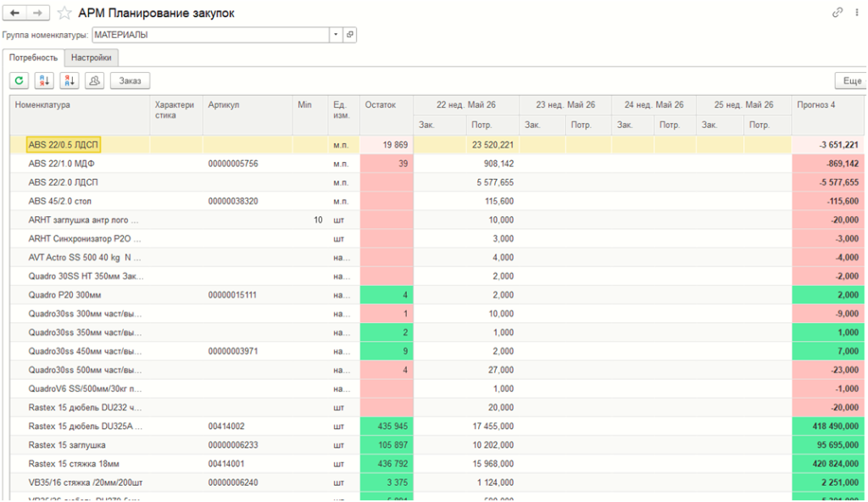
Task: Click the Min column header
Action: (310, 115)
